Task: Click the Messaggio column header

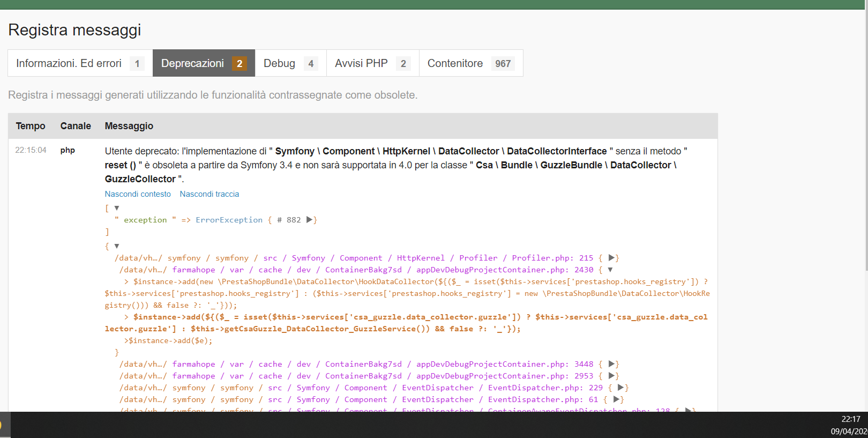Action: tap(129, 126)
